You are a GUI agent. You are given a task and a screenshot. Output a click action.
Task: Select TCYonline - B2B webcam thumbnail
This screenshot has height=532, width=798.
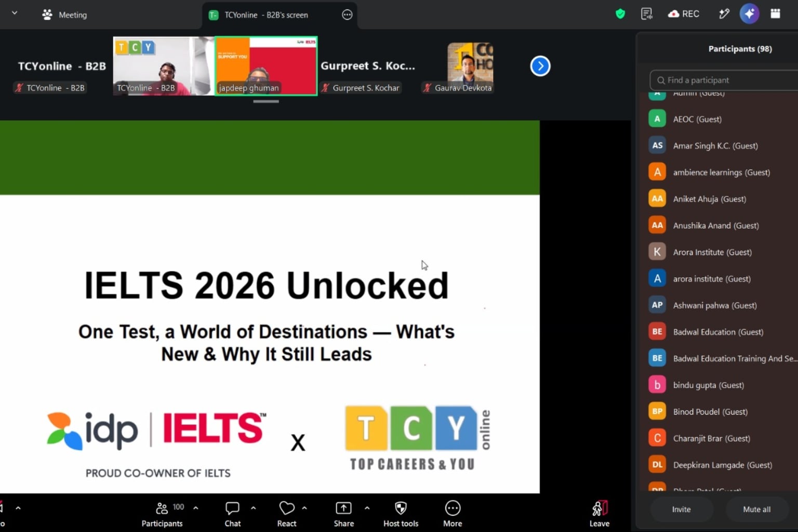click(164, 66)
